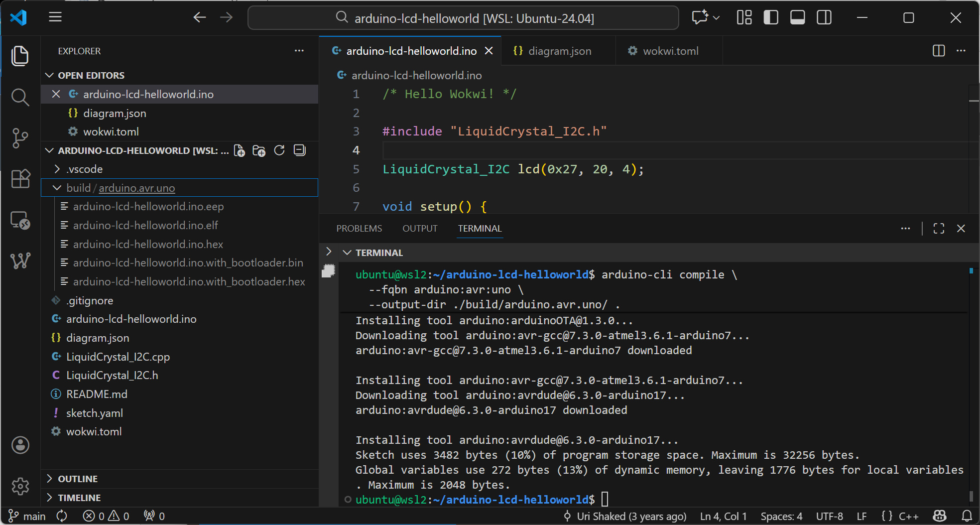Collapse all folders in explorer
Image resolution: width=980 pixels, height=525 pixels.
299,150
